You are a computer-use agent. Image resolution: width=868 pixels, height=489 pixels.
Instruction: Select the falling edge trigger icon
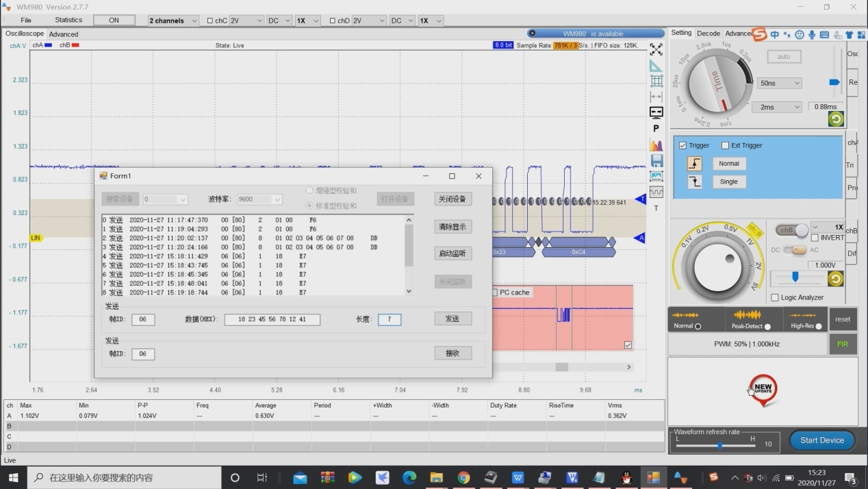click(x=695, y=181)
